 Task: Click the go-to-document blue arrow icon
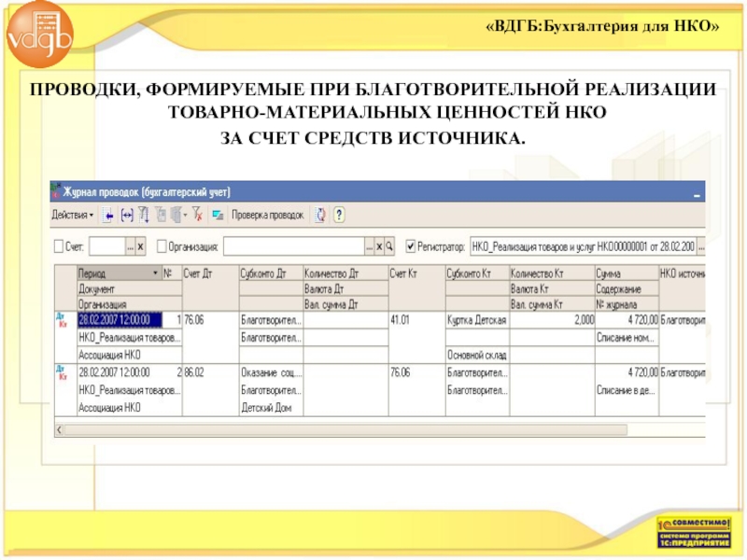[x=108, y=216]
